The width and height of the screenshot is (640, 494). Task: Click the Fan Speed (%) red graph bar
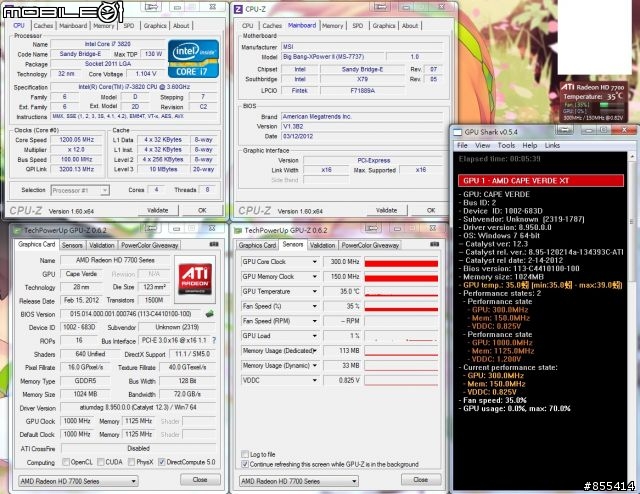tap(401, 309)
